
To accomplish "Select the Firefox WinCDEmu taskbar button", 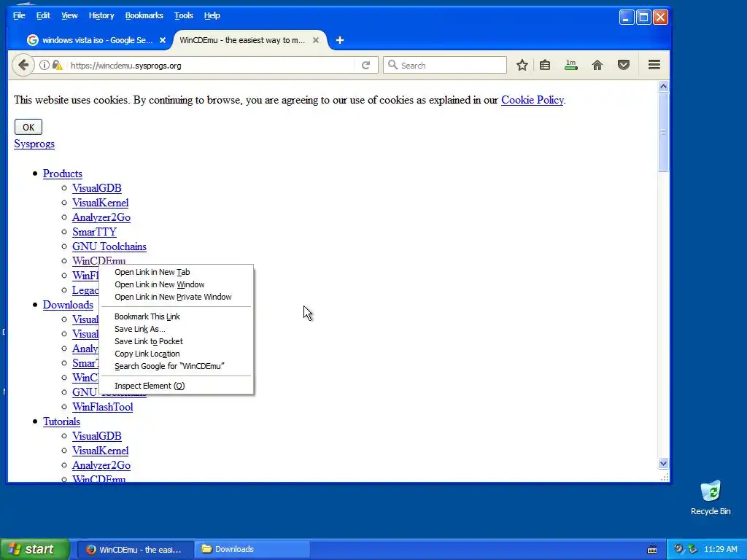I will 135,549.
